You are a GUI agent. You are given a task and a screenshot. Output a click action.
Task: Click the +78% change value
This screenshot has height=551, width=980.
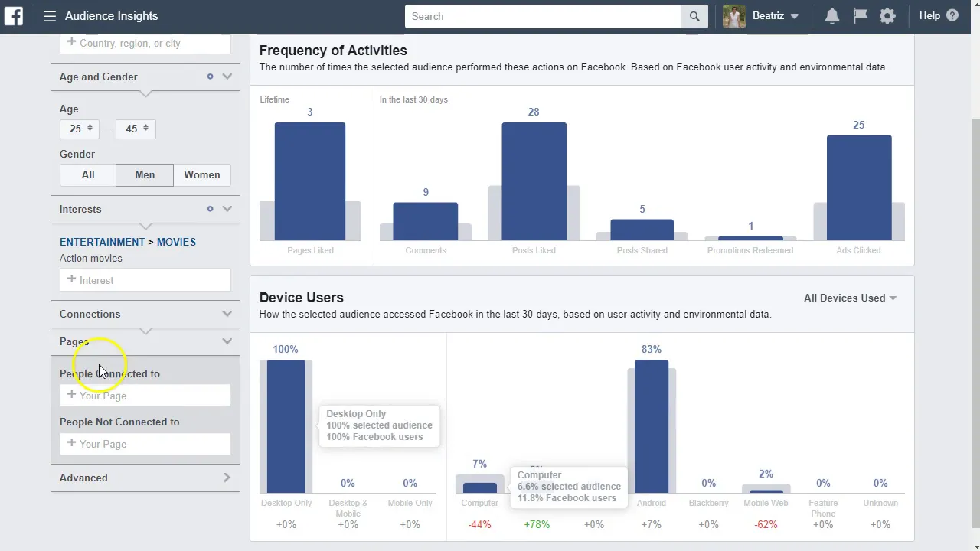tap(537, 524)
